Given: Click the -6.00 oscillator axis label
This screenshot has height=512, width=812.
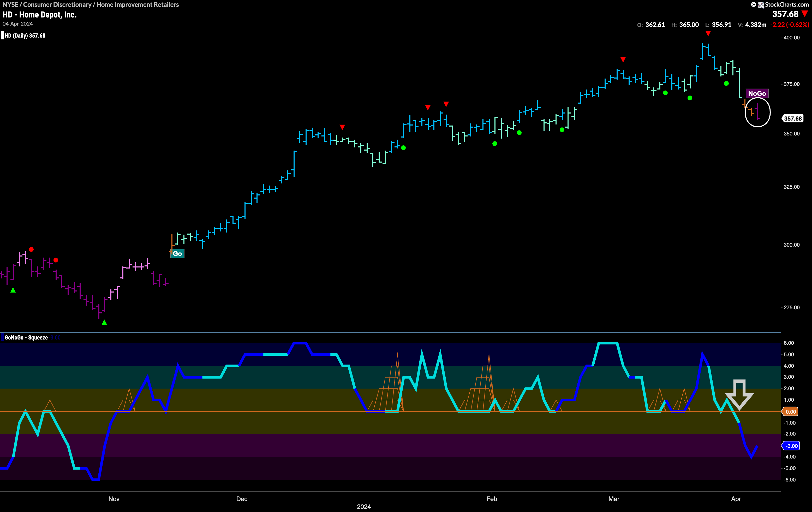Looking at the screenshot, I should pyautogui.click(x=789, y=480).
